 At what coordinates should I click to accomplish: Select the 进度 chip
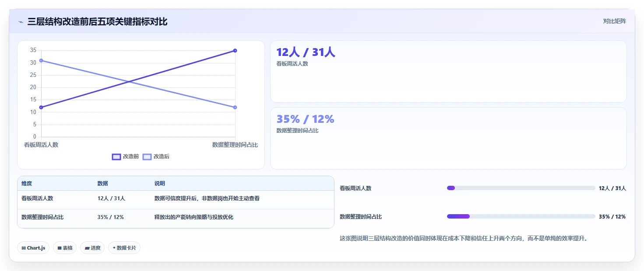(92, 248)
